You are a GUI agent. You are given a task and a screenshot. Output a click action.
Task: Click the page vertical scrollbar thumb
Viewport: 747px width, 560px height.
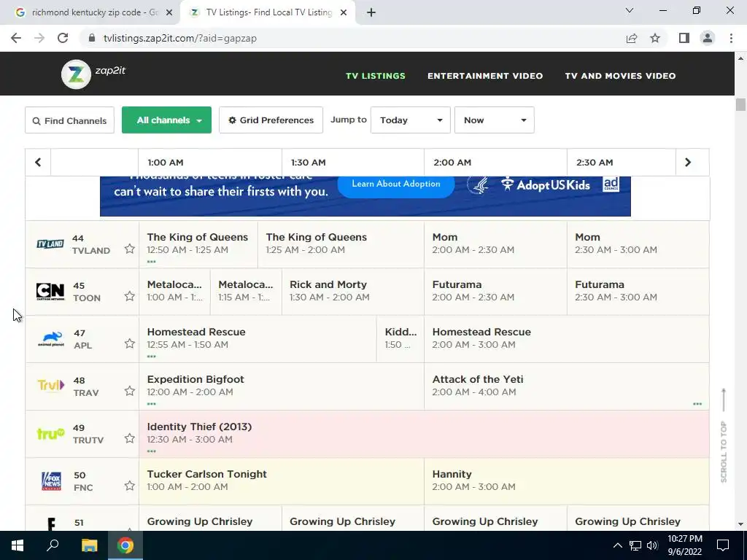[x=740, y=104]
